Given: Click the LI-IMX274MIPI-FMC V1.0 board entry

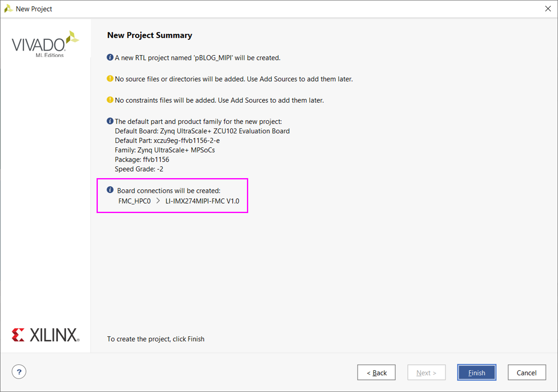Looking at the screenshot, I should point(202,201).
